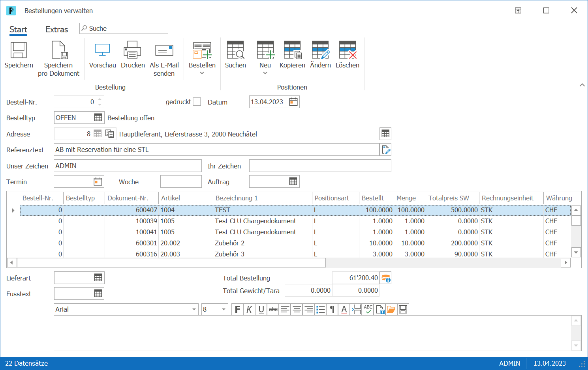Toggle bold (F) formatting
This screenshot has height=370, width=588.
point(237,309)
